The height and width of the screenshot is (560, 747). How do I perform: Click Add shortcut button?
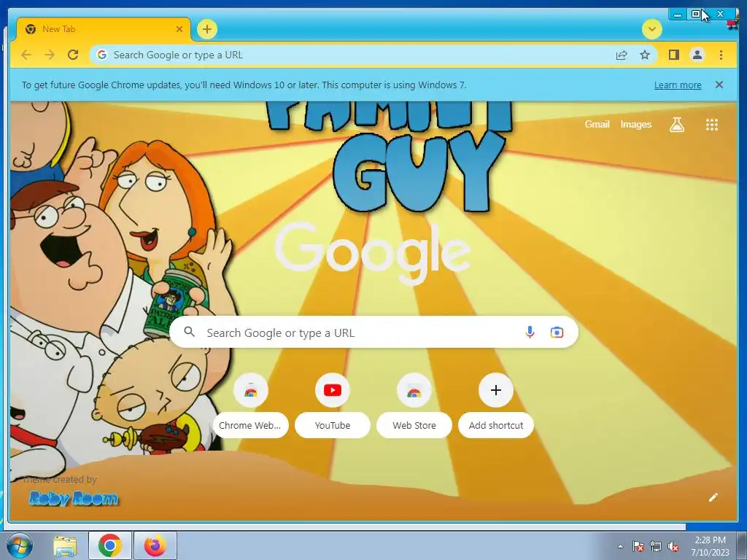point(496,405)
